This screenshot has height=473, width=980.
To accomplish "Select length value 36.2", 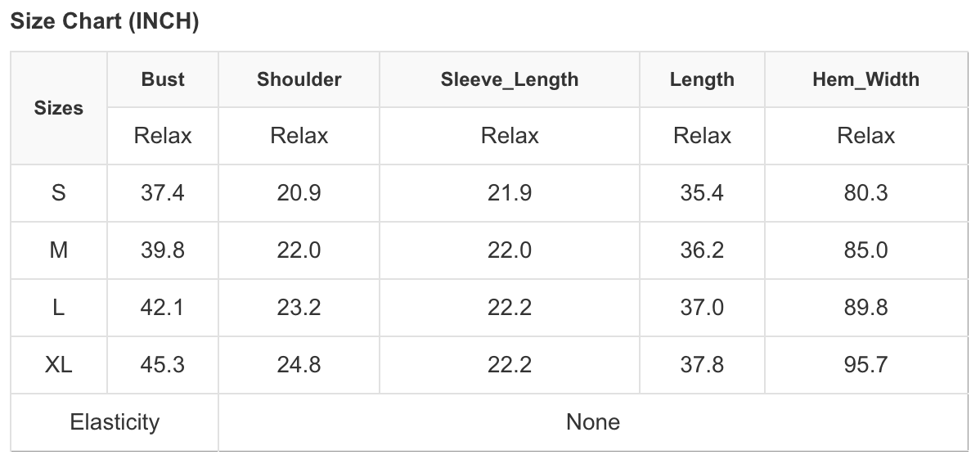I will (x=702, y=250).
